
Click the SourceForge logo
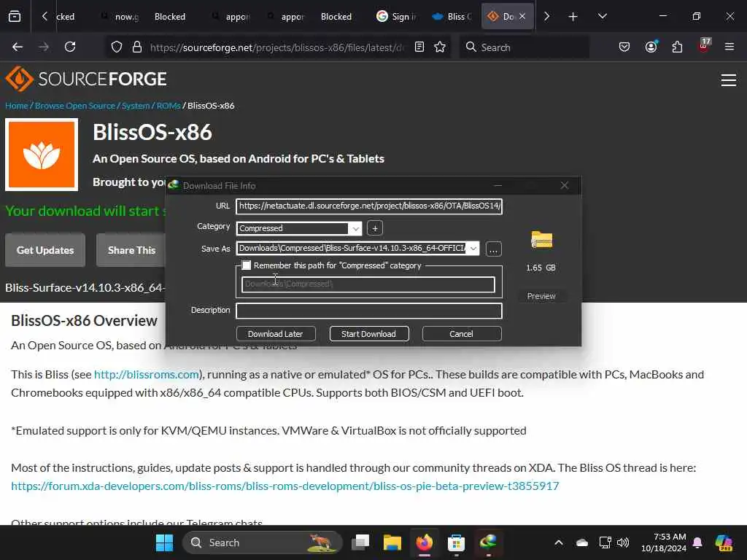click(86, 79)
